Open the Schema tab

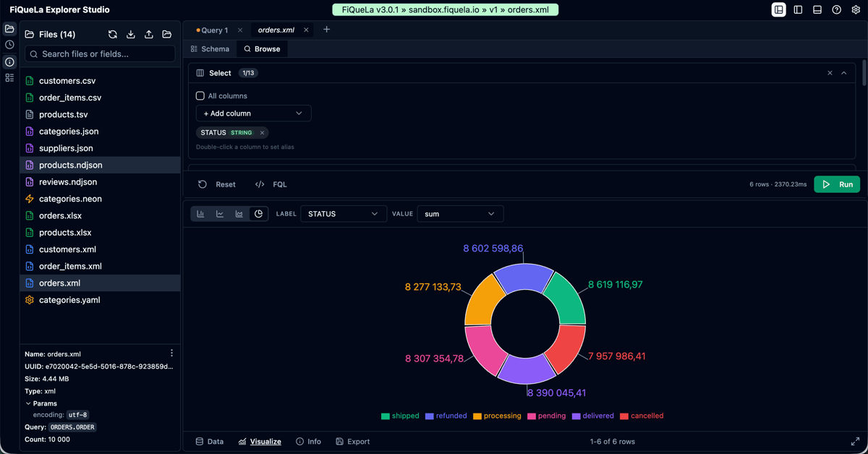point(210,49)
